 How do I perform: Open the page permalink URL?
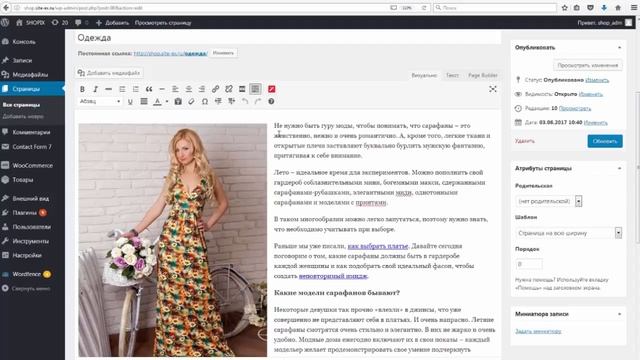pyautogui.click(x=171, y=53)
